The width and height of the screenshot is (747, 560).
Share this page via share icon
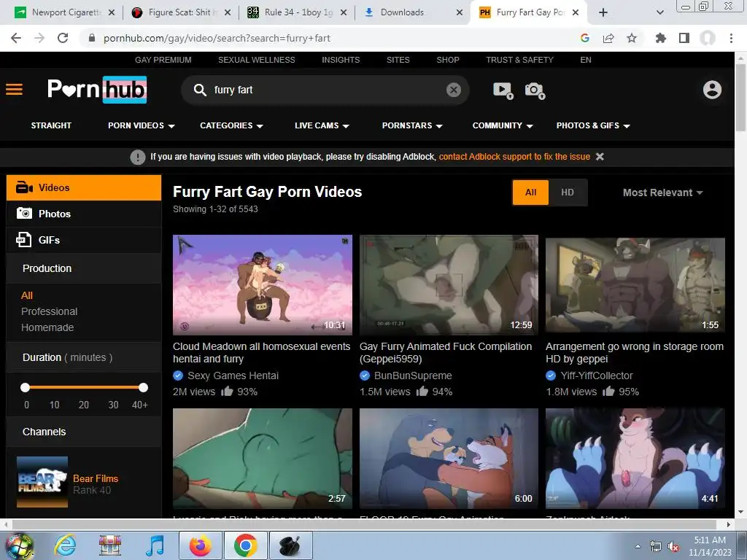tap(608, 38)
